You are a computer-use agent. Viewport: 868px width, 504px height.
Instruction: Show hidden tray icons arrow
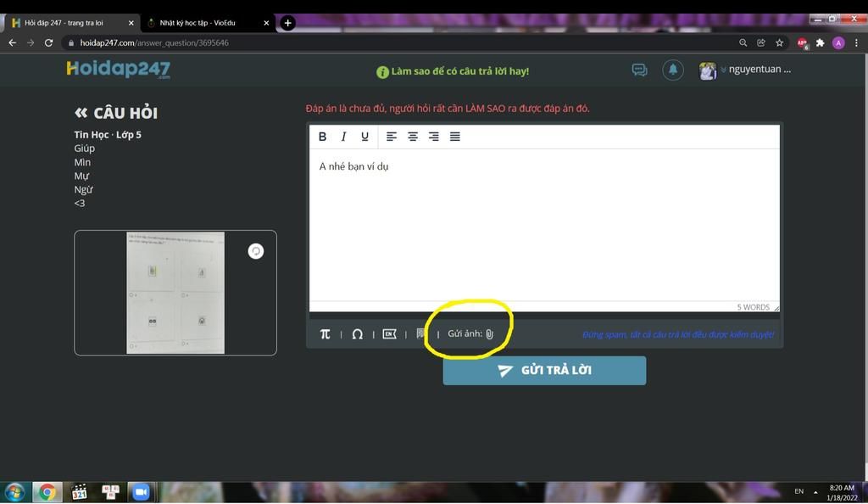click(x=815, y=492)
